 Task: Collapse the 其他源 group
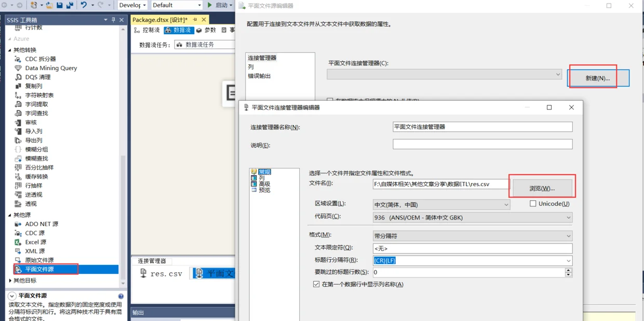coord(9,215)
